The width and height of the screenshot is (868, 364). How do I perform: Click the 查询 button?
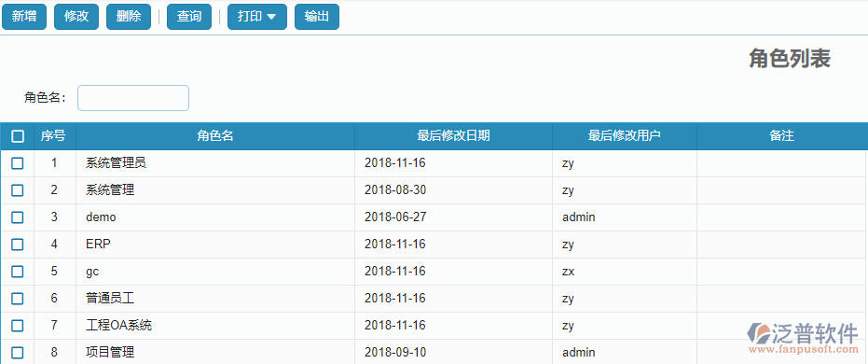tap(189, 17)
